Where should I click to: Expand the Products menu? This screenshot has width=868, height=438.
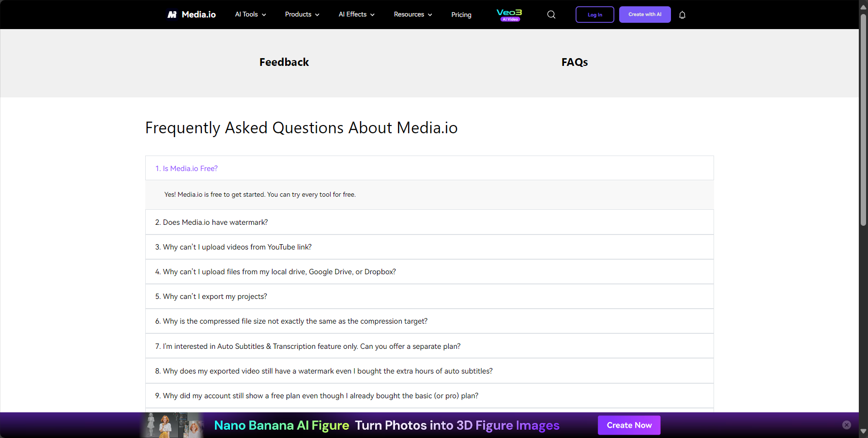click(302, 15)
